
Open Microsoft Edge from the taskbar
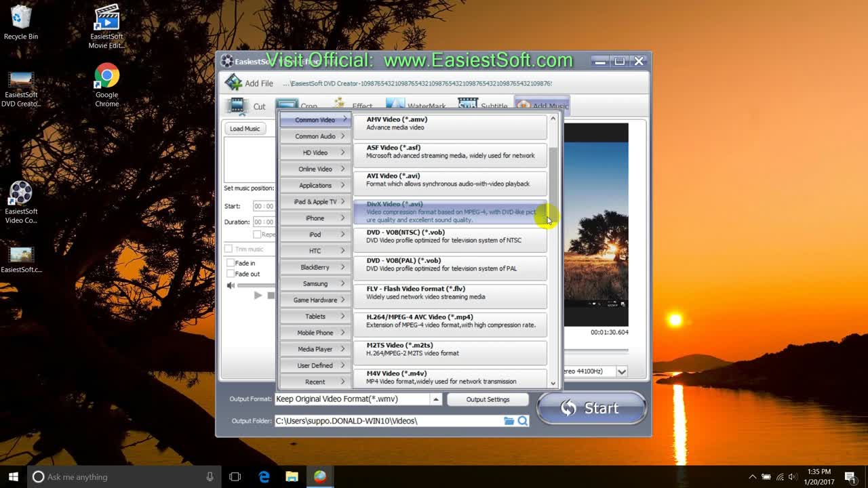tap(264, 476)
